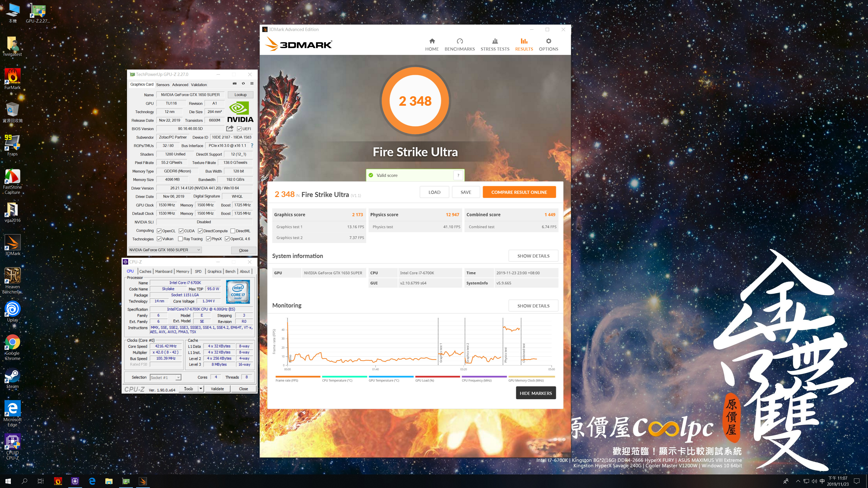The image size is (868, 488).
Task: Expand the CPU-Z Tools dropdown arrow
Action: [x=201, y=389]
